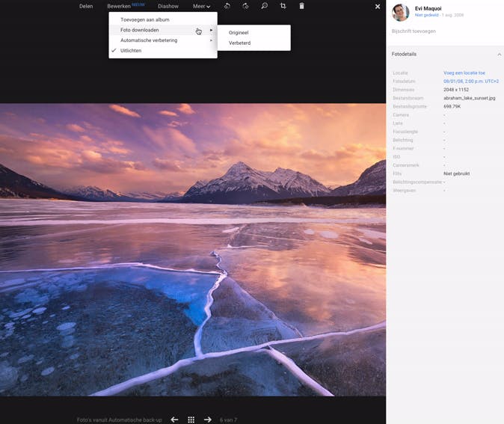Open the grid view of photos
The height and width of the screenshot is (424, 504).
tap(191, 420)
